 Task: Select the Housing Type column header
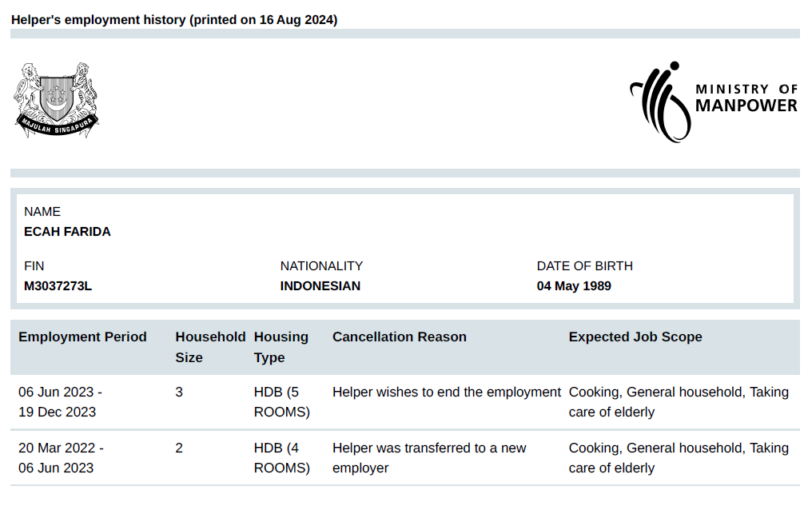coord(281,347)
